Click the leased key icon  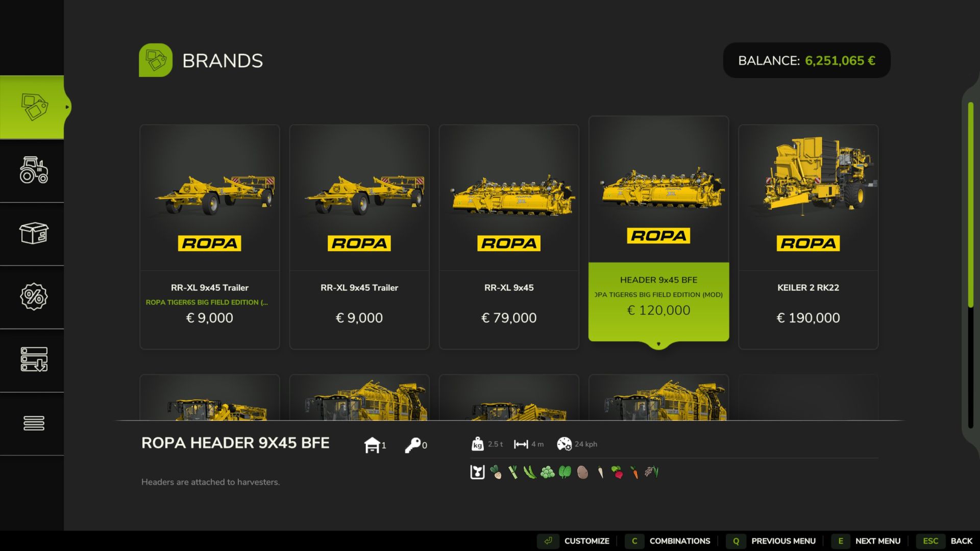412,445
